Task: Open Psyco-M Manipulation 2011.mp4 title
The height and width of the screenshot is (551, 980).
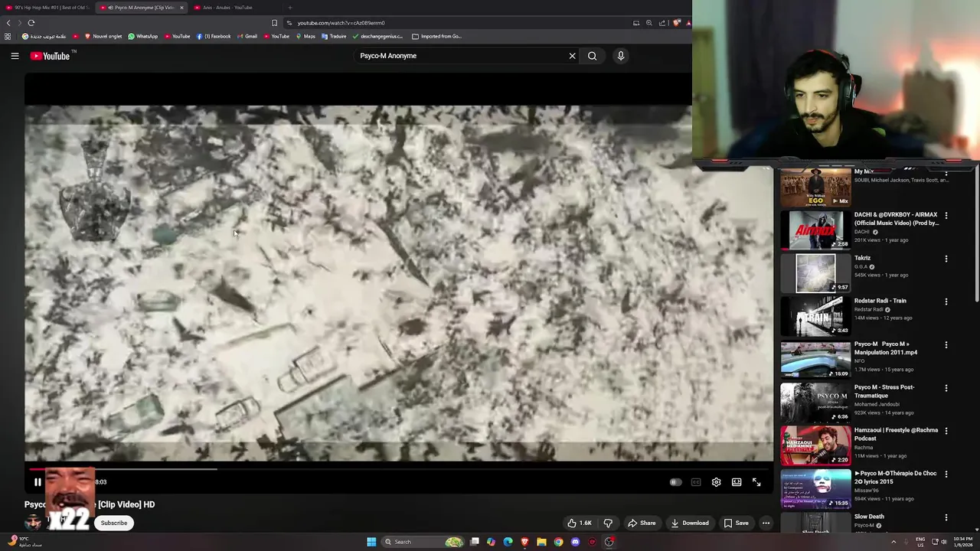Action: point(886,348)
